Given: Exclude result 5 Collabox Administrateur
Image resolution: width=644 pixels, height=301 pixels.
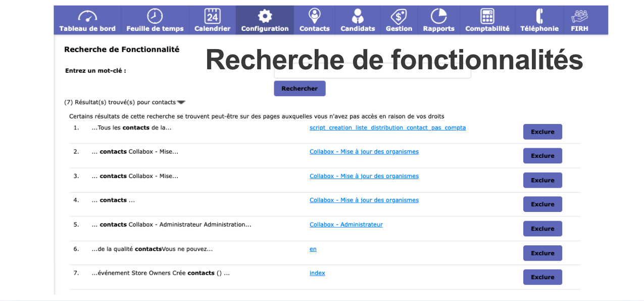Looking at the screenshot, I should click(542, 229).
